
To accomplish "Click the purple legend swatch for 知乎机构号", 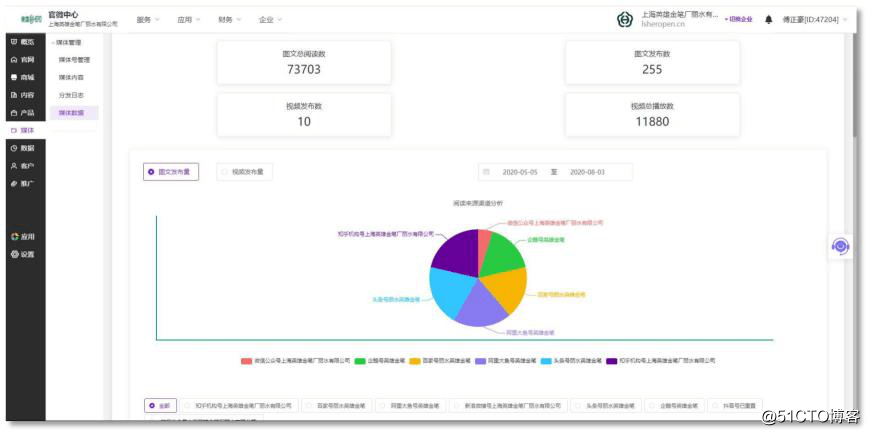I will (612, 361).
